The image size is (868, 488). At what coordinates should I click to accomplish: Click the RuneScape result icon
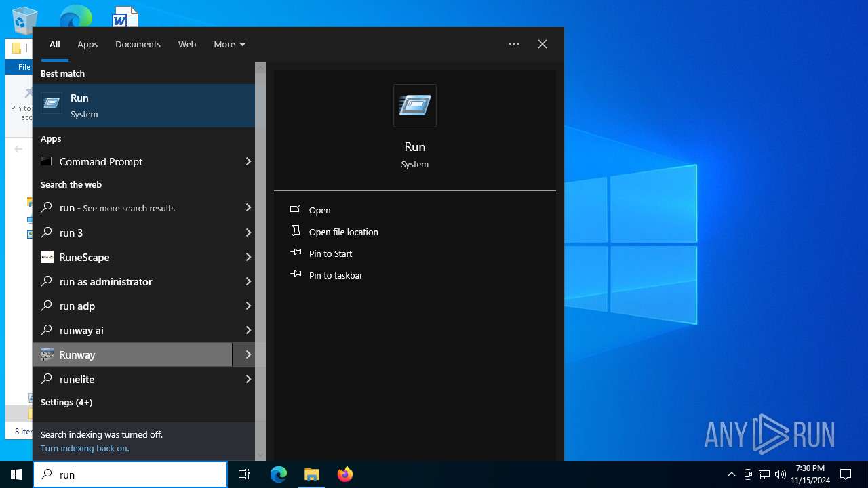[47, 257]
